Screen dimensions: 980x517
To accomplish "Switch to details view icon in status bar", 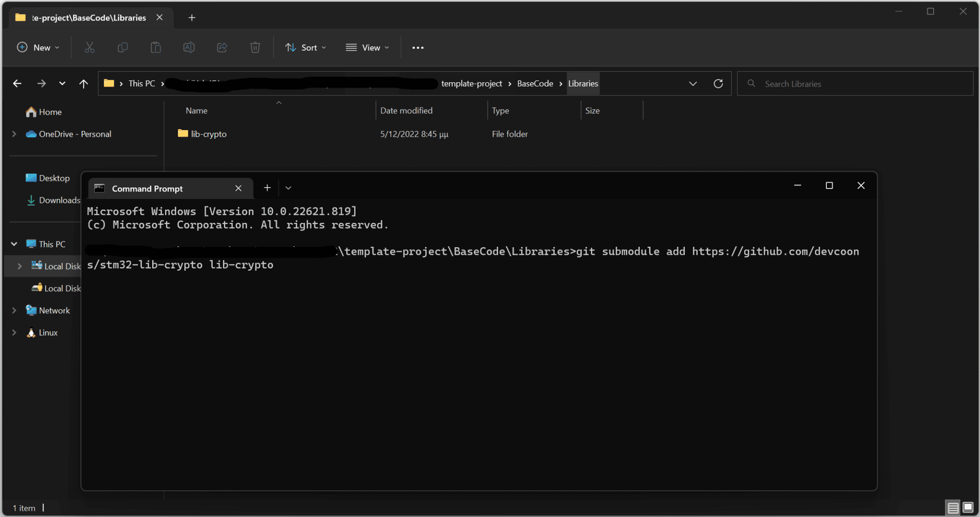I will (953, 507).
